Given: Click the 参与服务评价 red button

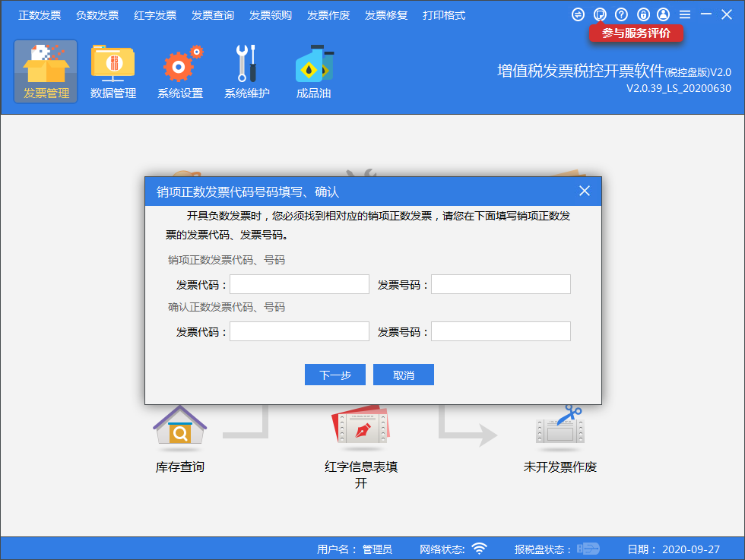Looking at the screenshot, I should point(636,33).
